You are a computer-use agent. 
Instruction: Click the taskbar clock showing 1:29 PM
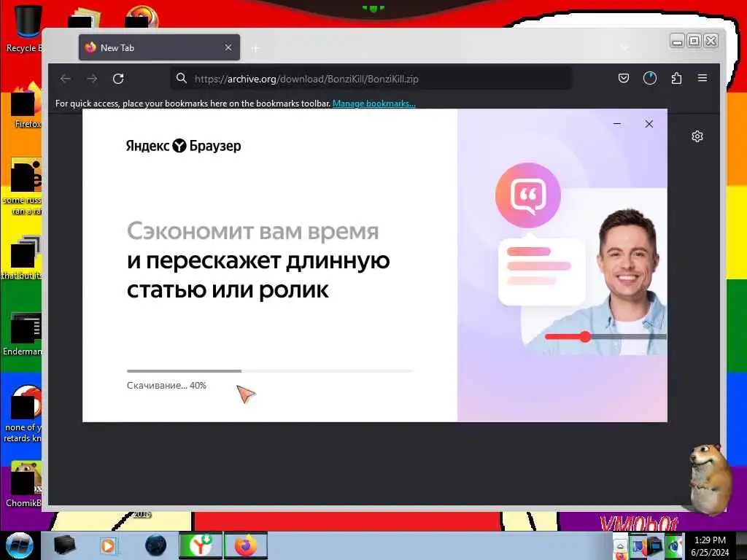click(x=710, y=545)
